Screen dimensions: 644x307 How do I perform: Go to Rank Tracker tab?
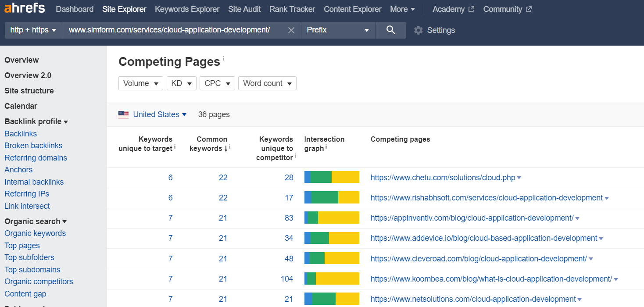coord(292,9)
